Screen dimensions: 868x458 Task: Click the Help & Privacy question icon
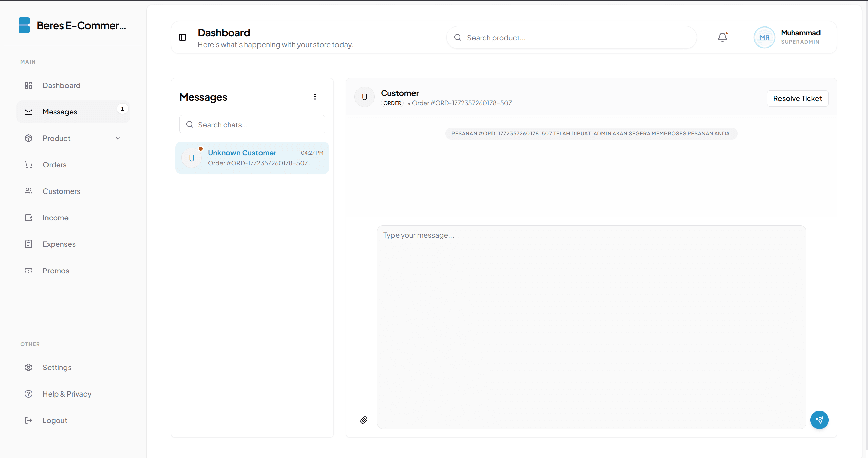(28, 394)
